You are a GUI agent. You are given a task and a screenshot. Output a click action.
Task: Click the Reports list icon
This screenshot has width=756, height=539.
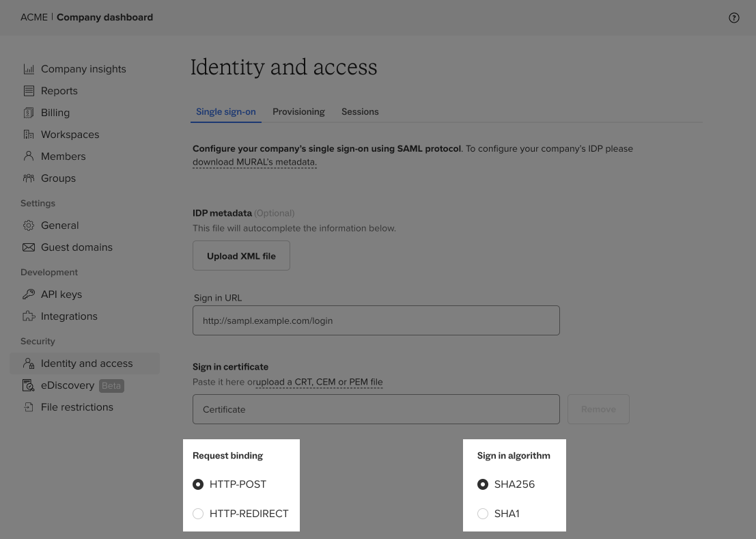[x=29, y=91]
